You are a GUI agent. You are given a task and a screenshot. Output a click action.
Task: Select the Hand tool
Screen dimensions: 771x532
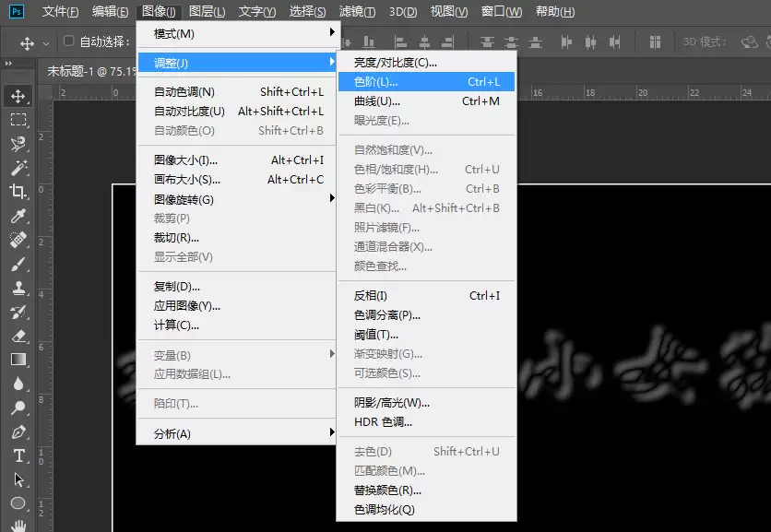pos(18,526)
